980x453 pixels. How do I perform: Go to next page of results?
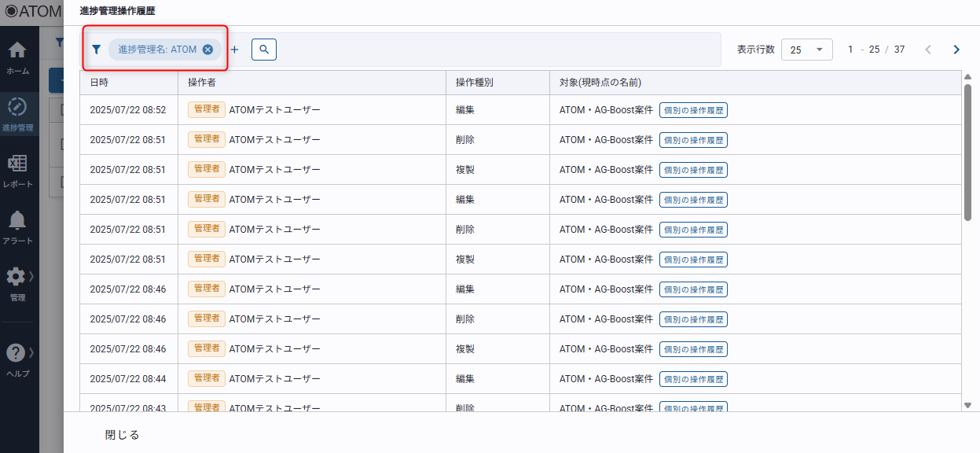pos(956,50)
